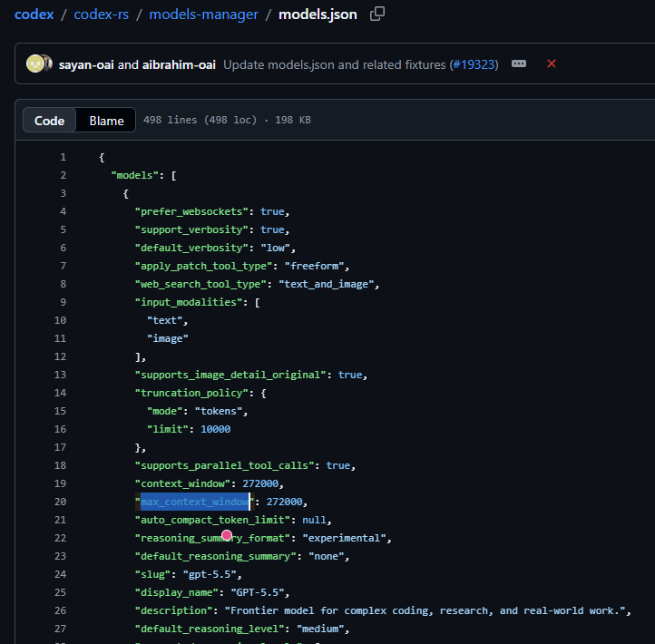Switch to the Code tab

point(49,121)
